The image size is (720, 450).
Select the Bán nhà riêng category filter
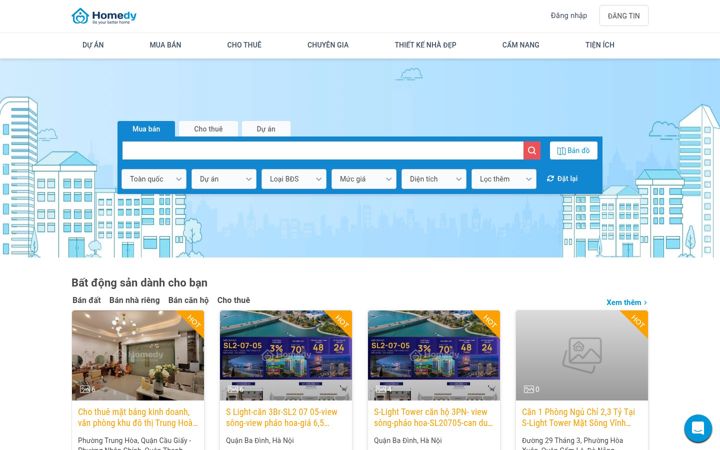coord(135,300)
